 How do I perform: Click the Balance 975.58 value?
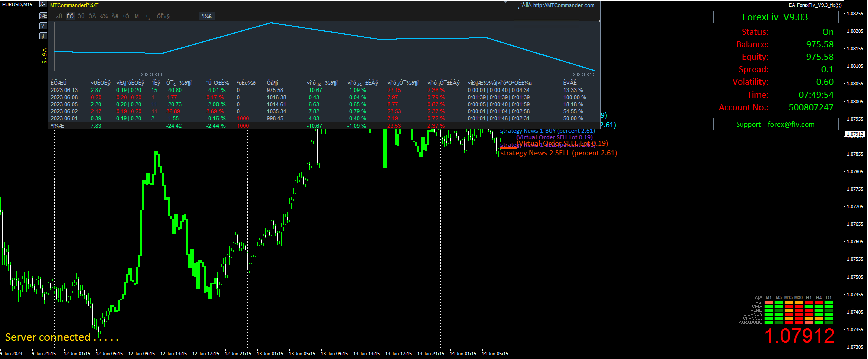[820, 44]
